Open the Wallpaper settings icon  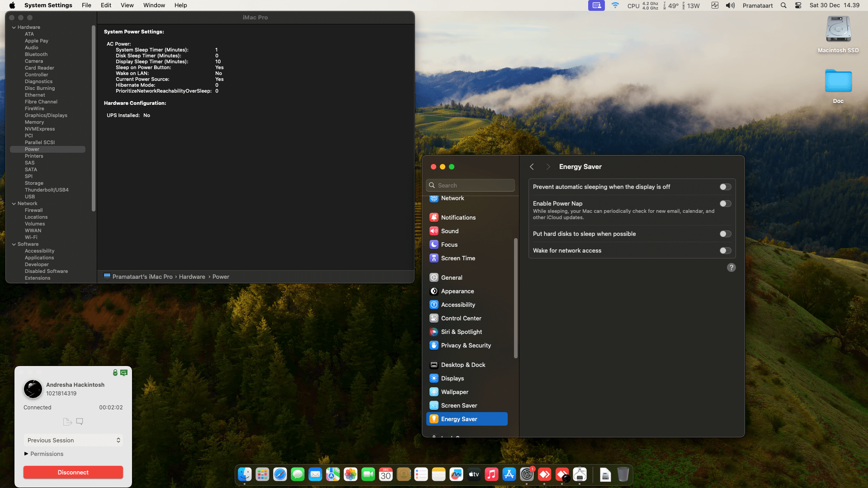click(434, 392)
